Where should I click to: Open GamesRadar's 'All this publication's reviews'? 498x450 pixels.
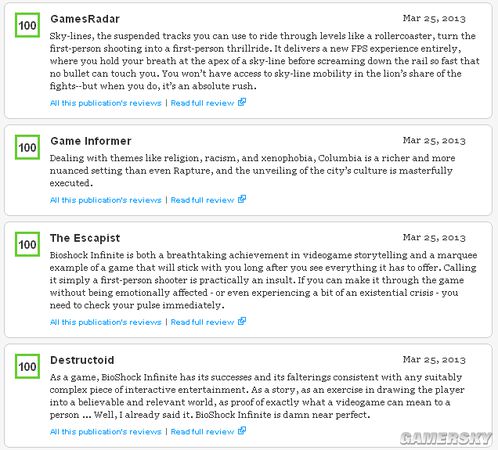pos(105,103)
